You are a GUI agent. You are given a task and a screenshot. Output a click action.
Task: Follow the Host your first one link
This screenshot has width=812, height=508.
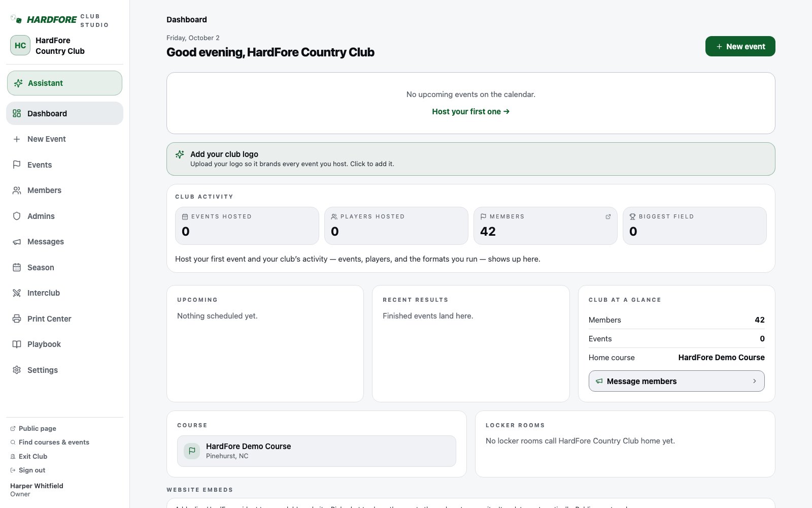(470, 112)
